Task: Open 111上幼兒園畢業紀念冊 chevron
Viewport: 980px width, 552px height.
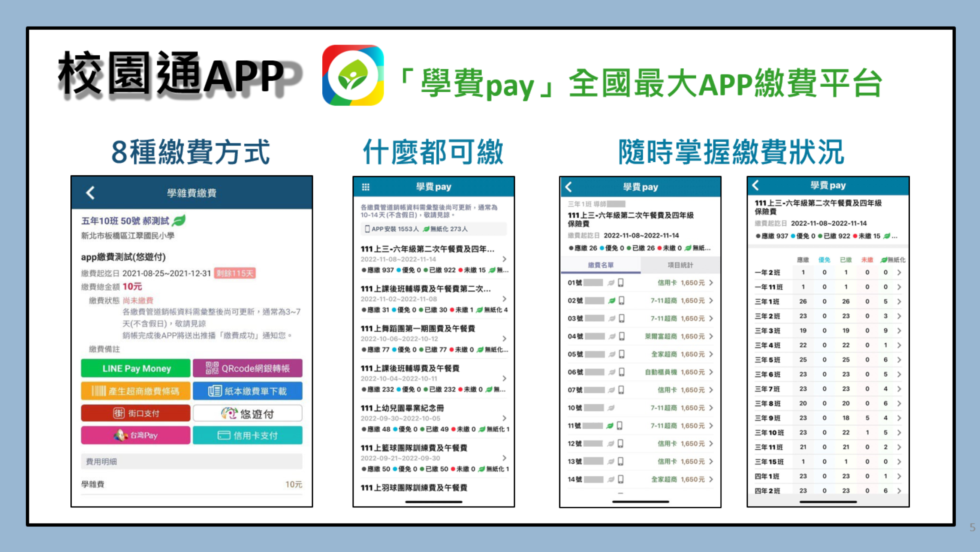Action: [x=504, y=418]
